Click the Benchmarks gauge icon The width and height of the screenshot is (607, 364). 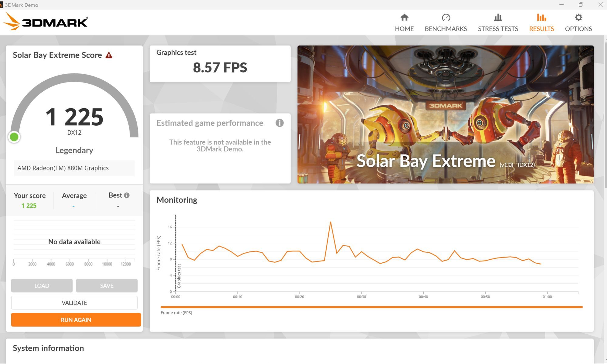coord(446,17)
